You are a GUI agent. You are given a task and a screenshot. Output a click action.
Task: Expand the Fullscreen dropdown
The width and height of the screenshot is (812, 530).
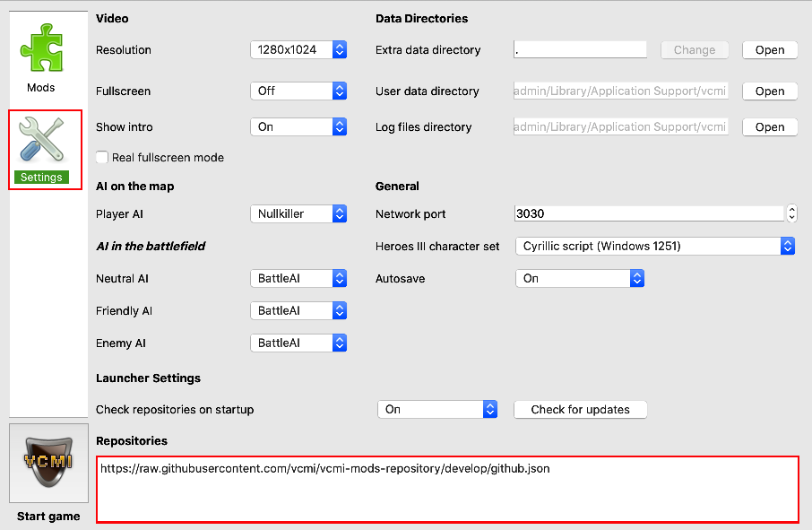coord(298,91)
